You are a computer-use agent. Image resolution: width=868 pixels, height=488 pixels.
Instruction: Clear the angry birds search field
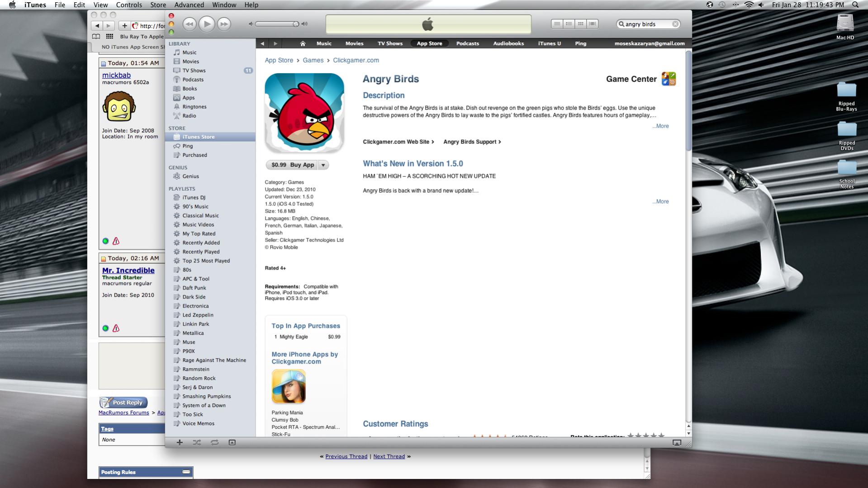pyautogui.click(x=675, y=24)
